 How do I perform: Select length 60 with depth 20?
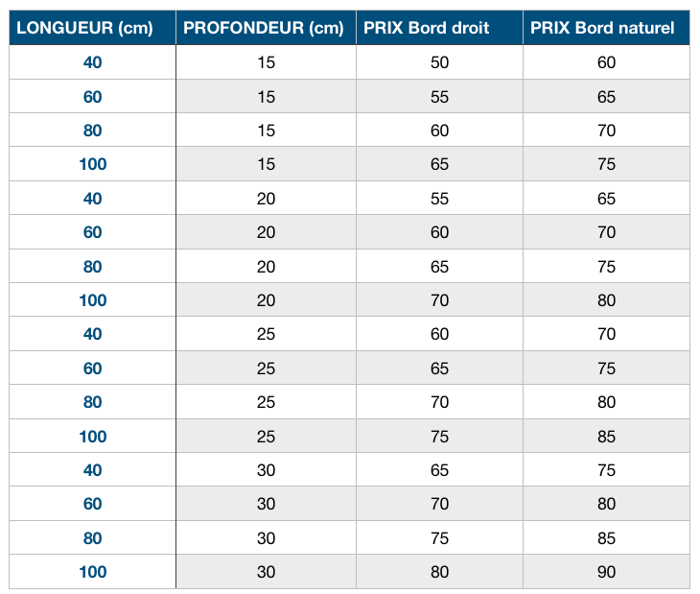(x=92, y=232)
